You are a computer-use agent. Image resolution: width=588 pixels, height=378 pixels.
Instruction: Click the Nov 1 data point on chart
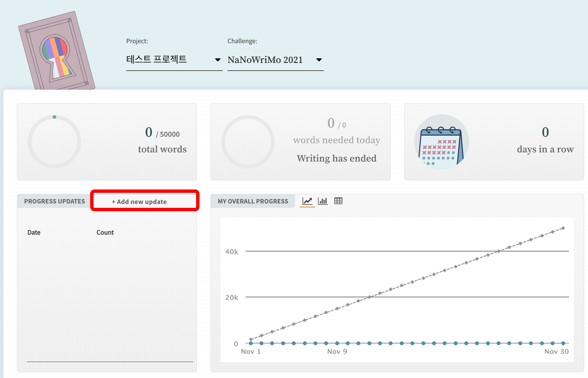tap(251, 343)
